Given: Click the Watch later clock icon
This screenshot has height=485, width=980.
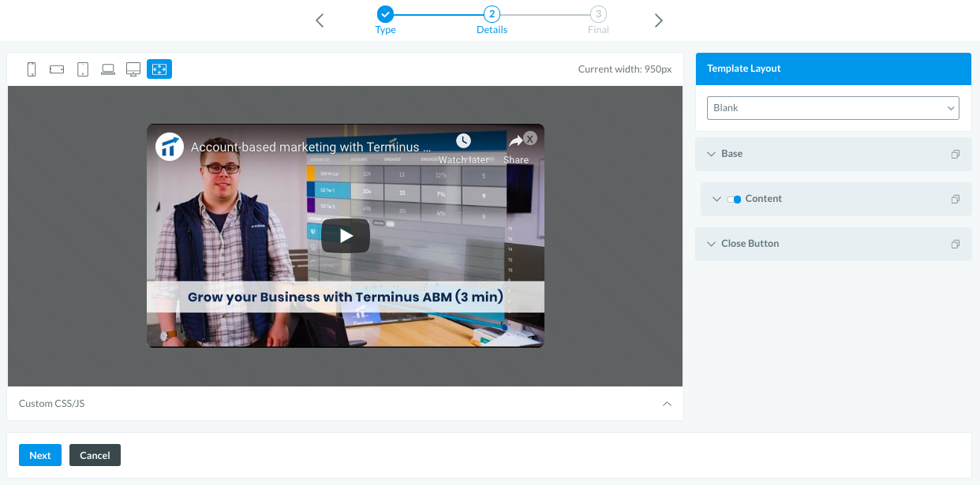Looking at the screenshot, I should [464, 140].
